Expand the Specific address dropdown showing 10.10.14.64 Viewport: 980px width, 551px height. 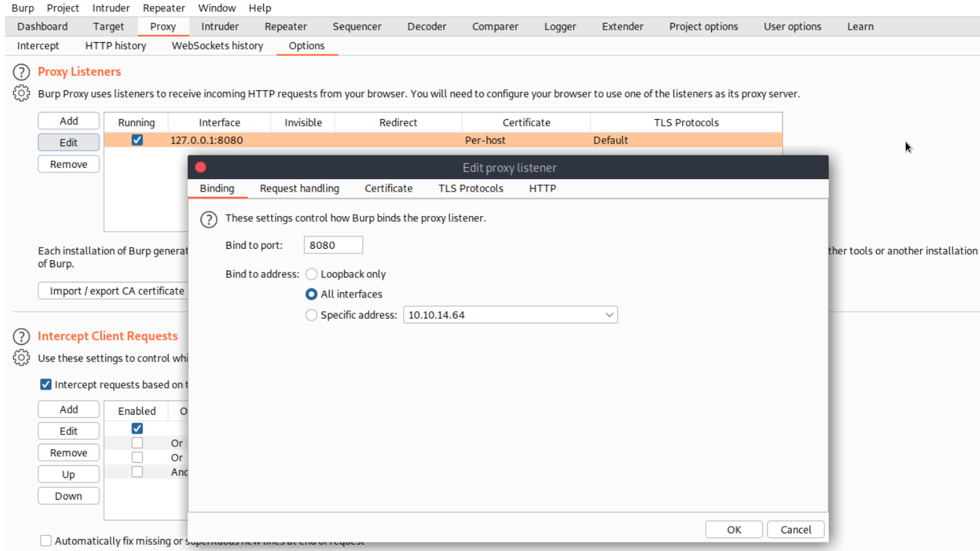tap(609, 315)
